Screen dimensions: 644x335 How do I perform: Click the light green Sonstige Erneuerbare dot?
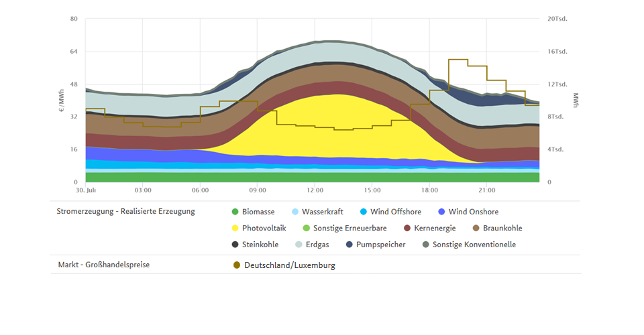coord(306,228)
